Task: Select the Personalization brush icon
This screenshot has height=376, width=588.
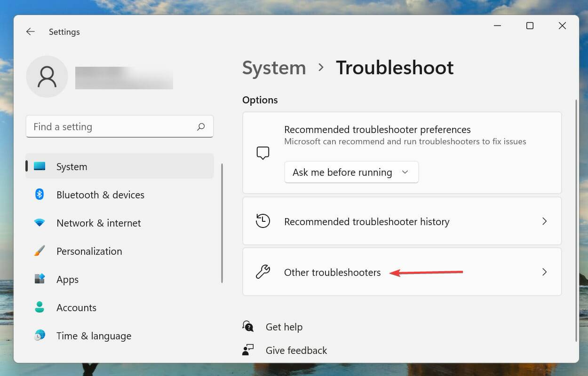Action: tap(40, 251)
